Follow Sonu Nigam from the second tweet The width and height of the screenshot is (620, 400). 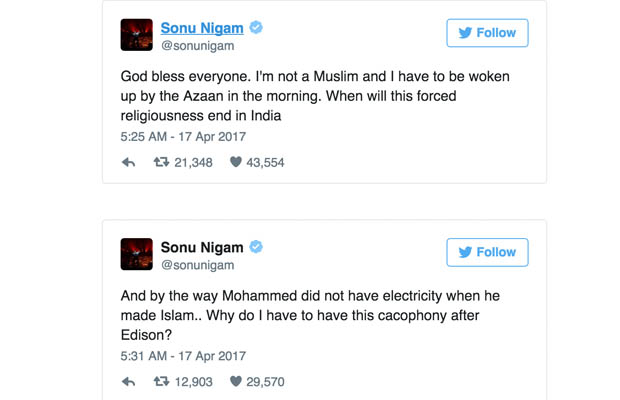point(487,252)
